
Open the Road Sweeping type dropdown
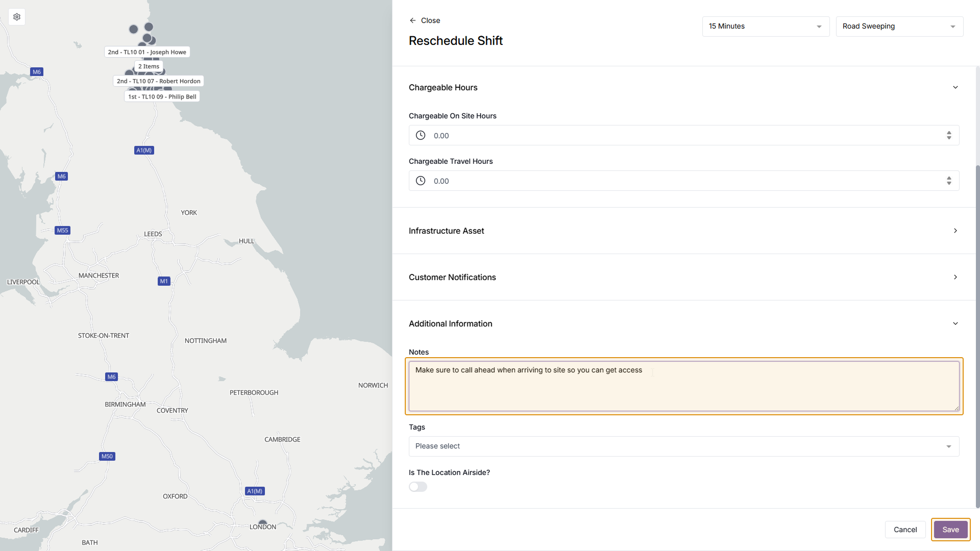coord(899,26)
